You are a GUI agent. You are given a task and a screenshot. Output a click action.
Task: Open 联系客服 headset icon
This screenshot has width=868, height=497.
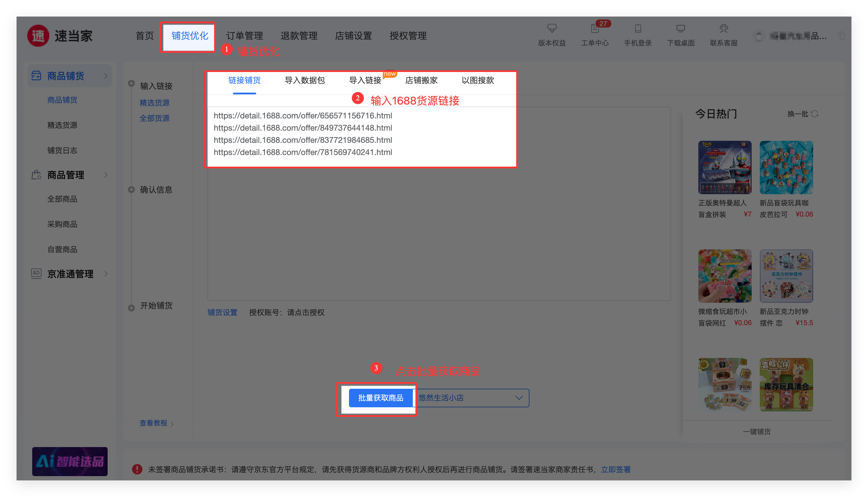pos(724,28)
